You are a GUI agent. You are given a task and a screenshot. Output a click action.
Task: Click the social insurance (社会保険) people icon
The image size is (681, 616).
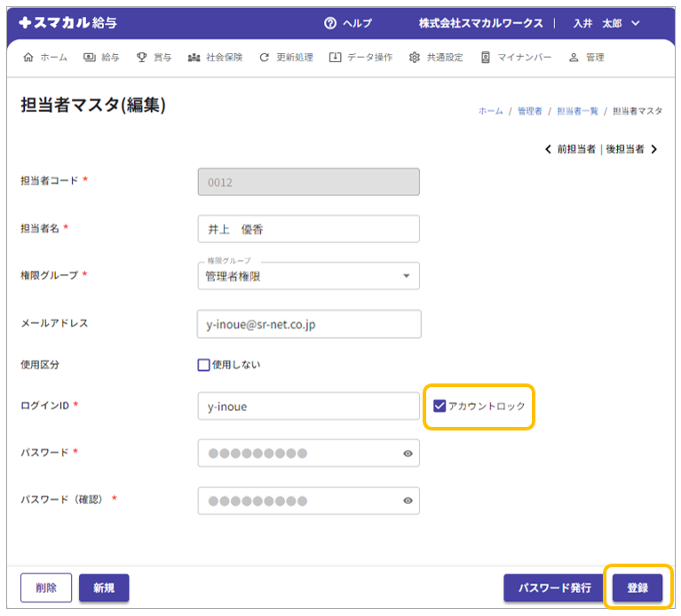tap(194, 58)
